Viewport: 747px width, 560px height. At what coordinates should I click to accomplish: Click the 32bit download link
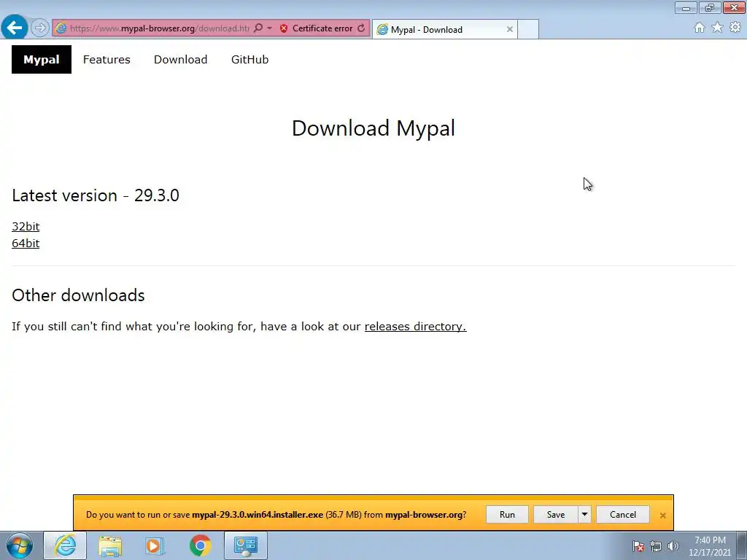[x=26, y=227]
